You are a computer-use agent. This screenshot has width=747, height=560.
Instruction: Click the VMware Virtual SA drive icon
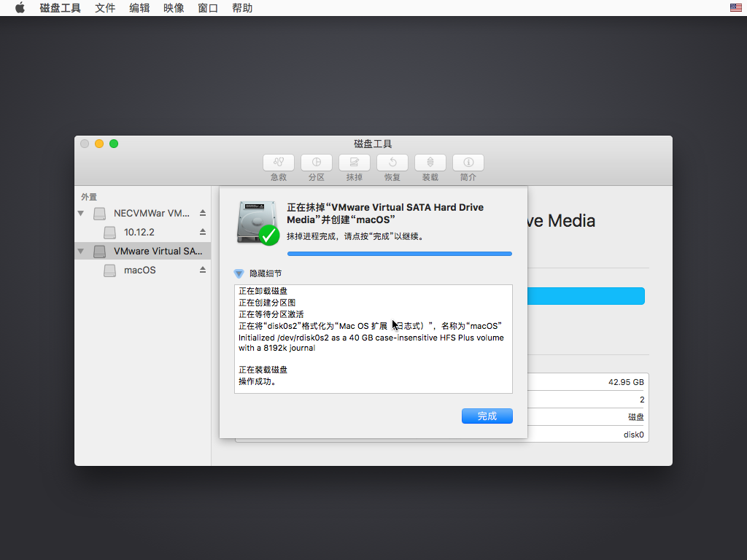coord(99,252)
